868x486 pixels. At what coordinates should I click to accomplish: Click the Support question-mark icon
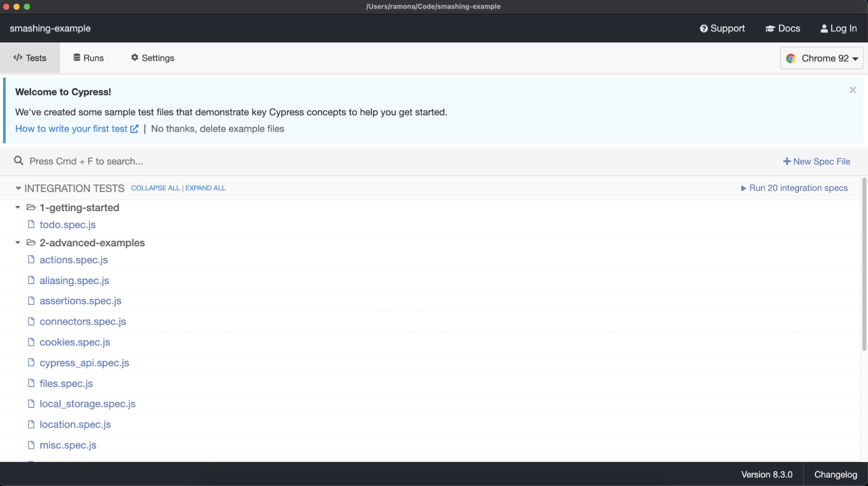[703, 29]
